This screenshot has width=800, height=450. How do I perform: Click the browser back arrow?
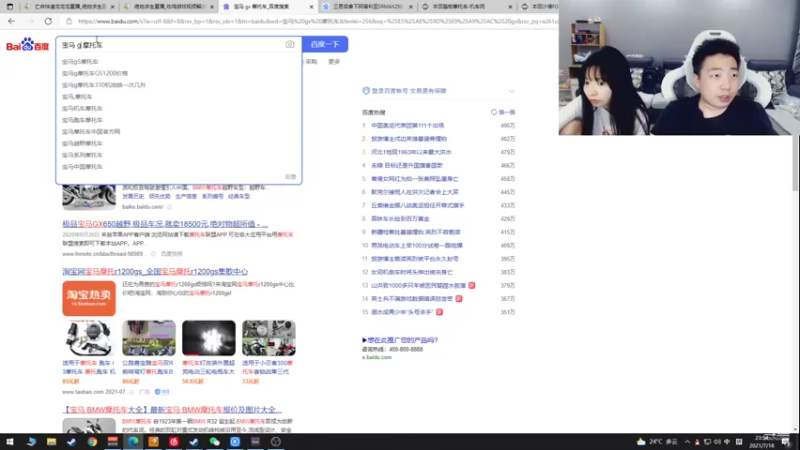click(x=11, y=21)
